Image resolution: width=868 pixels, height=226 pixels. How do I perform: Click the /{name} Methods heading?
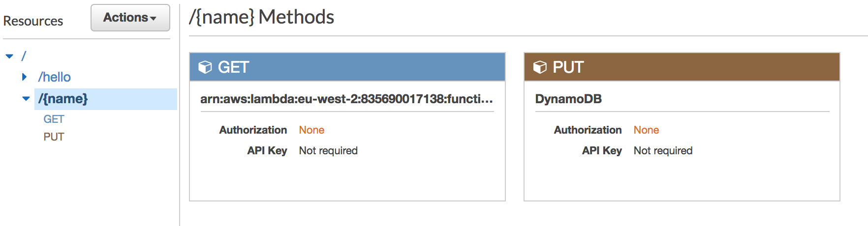pos(262,17)
